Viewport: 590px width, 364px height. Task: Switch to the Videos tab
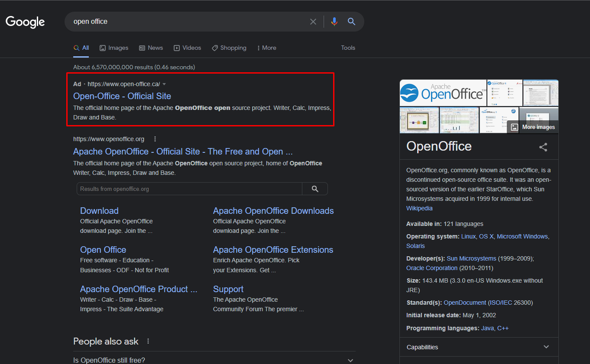pyautogui.click(x=187, y=48)
